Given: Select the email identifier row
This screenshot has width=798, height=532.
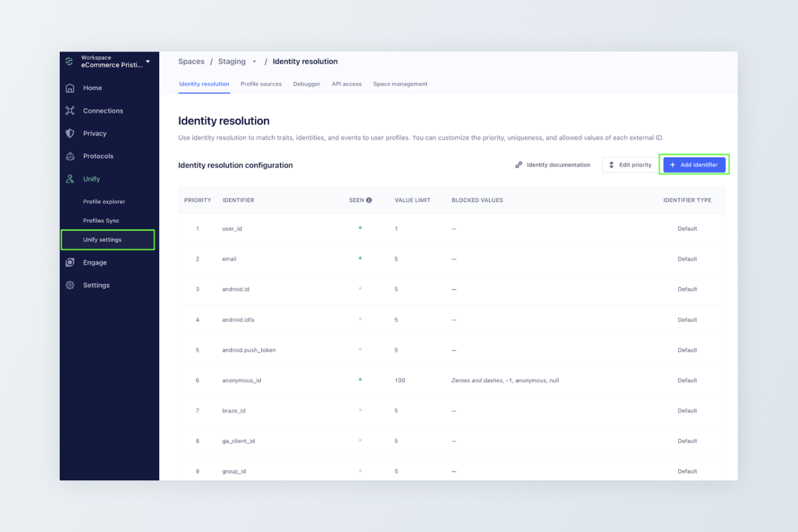Looking at the screenshot, I should 452,259.
